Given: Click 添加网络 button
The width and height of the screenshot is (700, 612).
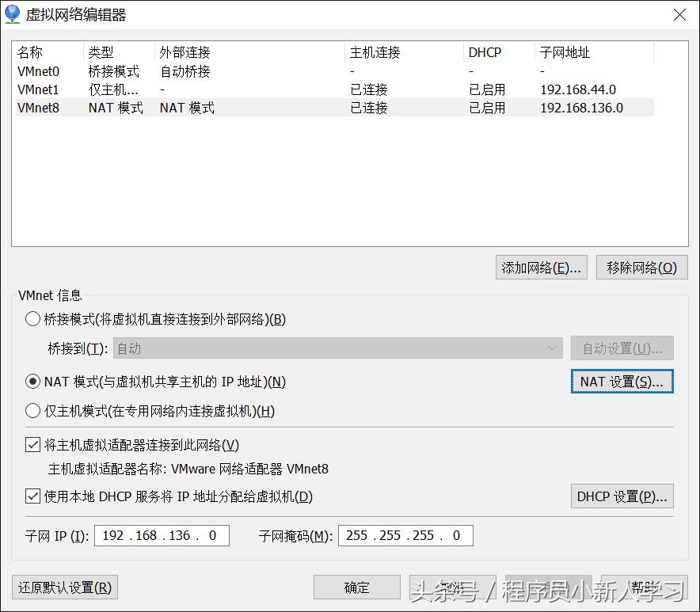Looking at the screenshot, I should point(541,267).
